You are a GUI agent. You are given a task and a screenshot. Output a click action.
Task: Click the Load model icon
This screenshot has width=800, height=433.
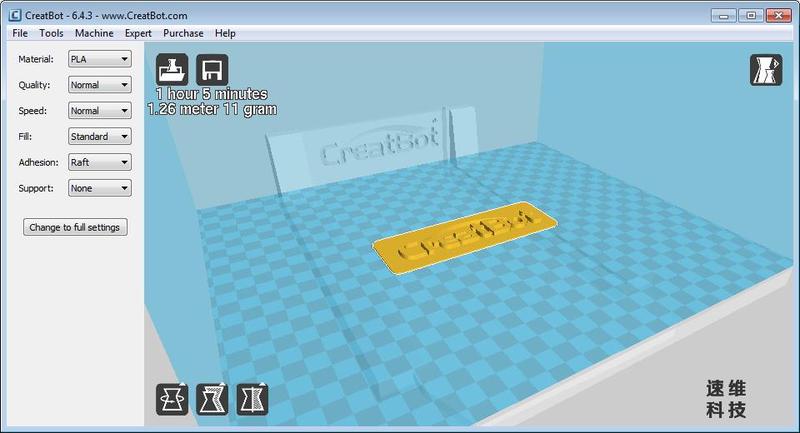click(172, 70)
